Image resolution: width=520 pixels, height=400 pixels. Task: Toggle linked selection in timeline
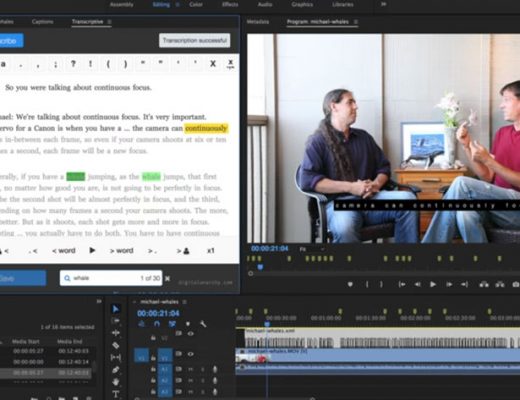click(172, 324)
